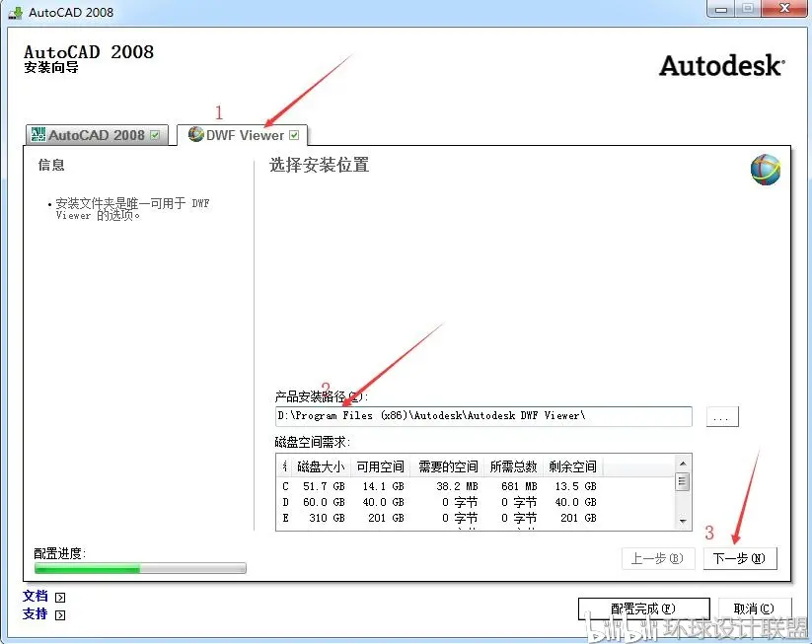Click the 可用空间 column header
Viewport: 812px width, 644px height.
click(381, 466)
